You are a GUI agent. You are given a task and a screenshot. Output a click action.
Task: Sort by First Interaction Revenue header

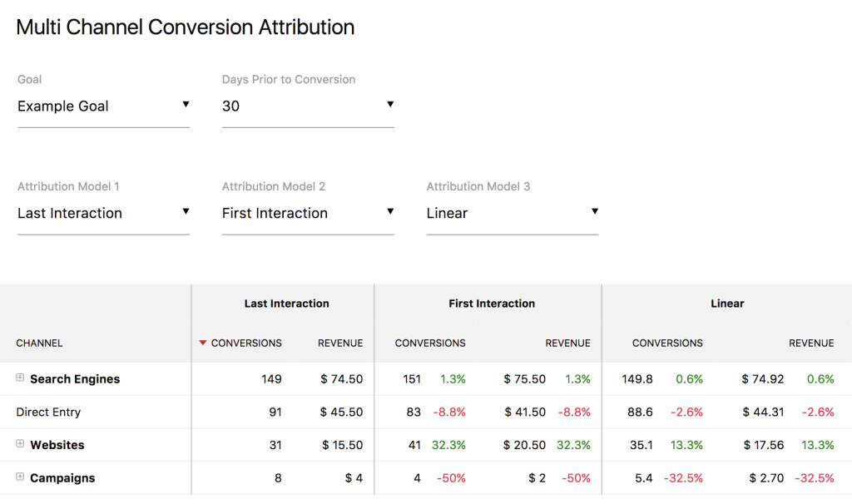pyautogui.click(x=567, y=343)
